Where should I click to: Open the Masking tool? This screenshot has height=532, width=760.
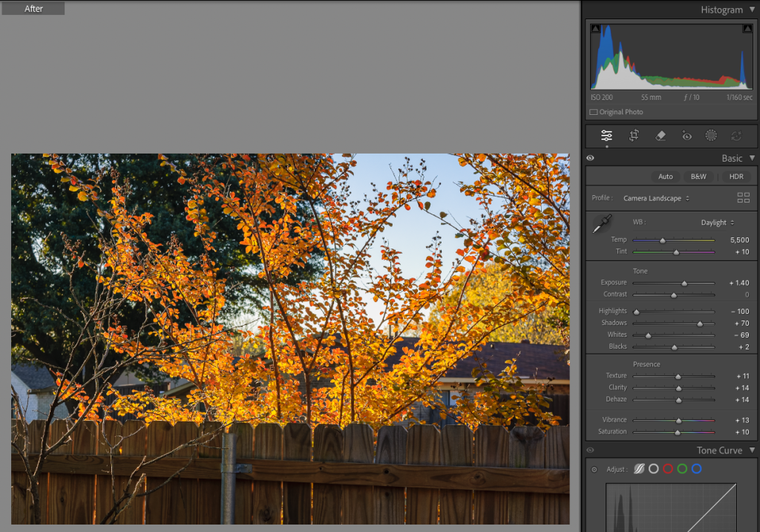point(711,136)
